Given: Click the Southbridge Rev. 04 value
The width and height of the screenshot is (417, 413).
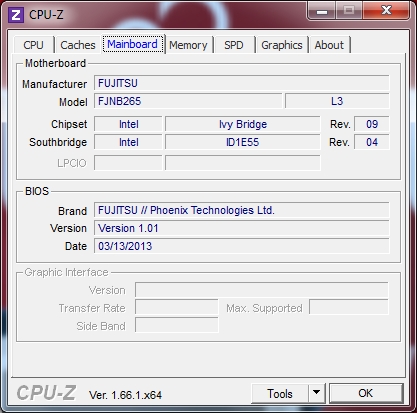Looking at the screenshot, I should [x=372, y=142].
